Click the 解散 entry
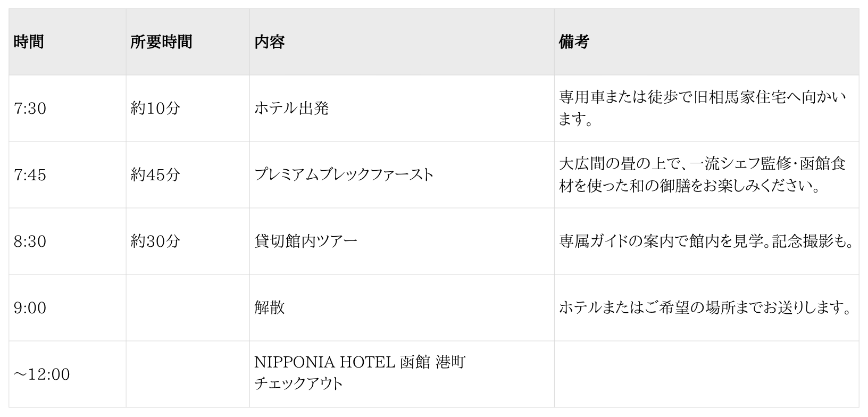The height and width of the screenshot is (417, 868). pos(270,308)
